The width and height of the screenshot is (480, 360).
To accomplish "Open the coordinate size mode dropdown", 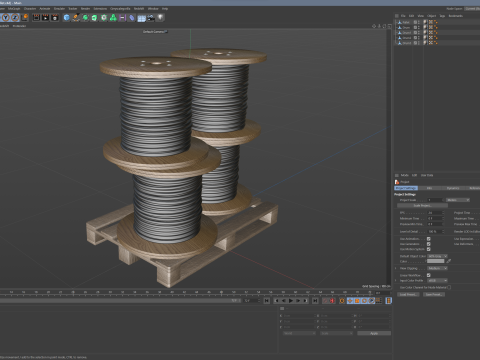I will click(x=336, y=333).
